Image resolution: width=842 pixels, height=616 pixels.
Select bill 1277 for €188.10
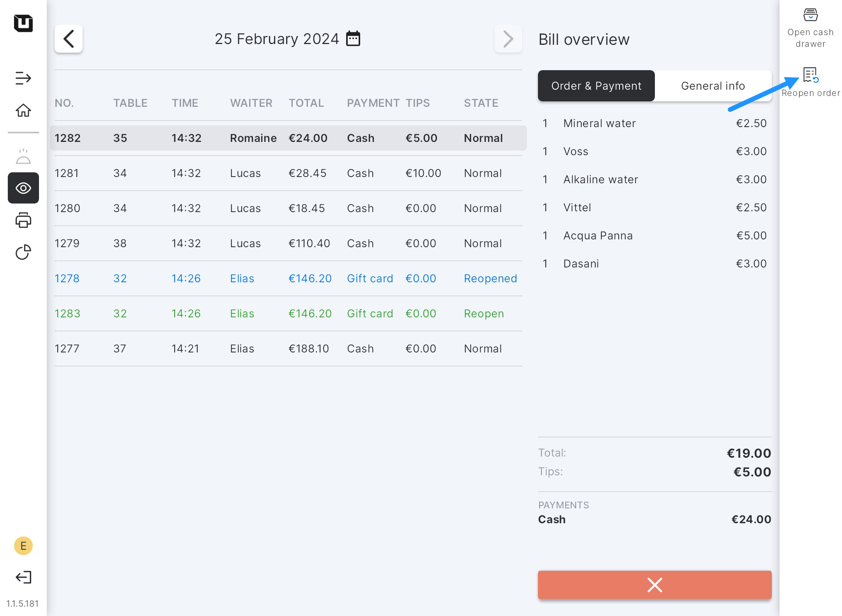point(288,349)
